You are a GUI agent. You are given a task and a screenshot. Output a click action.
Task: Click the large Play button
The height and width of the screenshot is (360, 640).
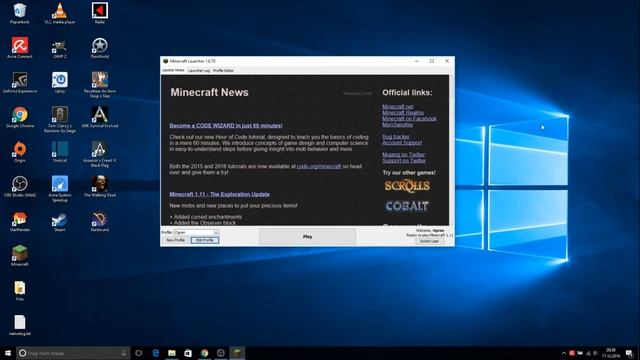(x=307, y=236)
